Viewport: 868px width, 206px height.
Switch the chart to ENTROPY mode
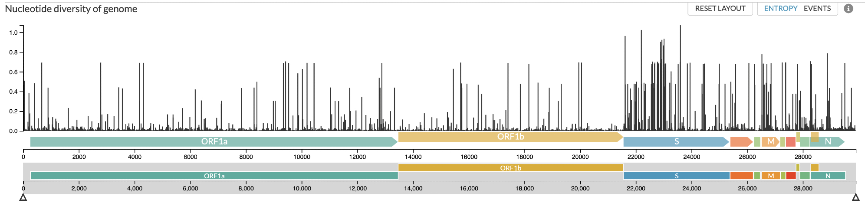pyautogui.click(x=780, y=9)
